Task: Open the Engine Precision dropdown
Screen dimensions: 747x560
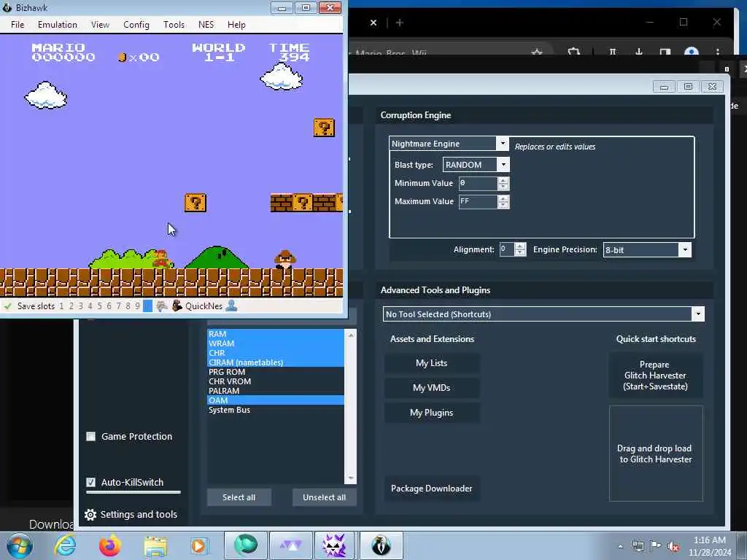Action: pos(684,249)
